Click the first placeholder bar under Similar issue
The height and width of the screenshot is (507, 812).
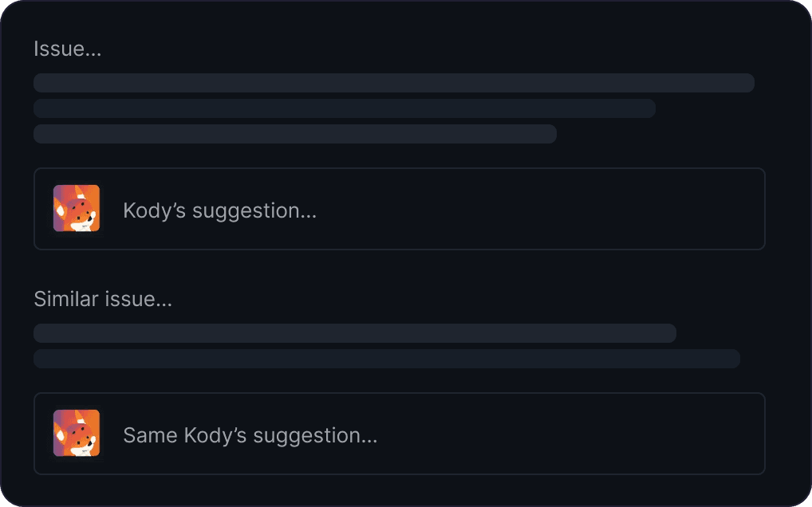click(x=354, y=333)
